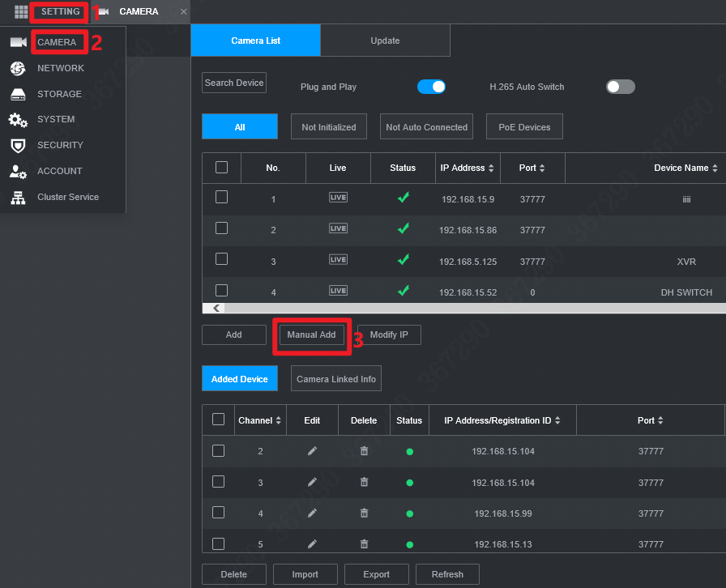726x588 pixels.
Task: Delete channel 3 using trash icon
Action: [364, 482]
